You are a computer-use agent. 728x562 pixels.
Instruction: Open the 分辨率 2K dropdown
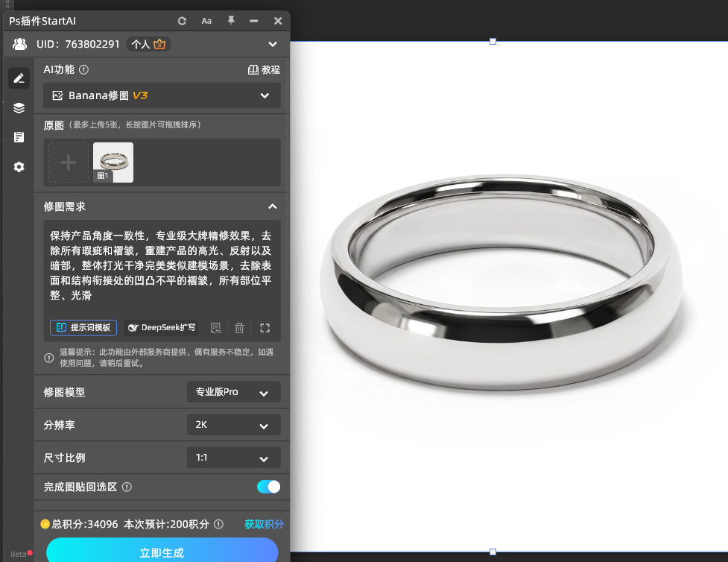pos(233,425)
